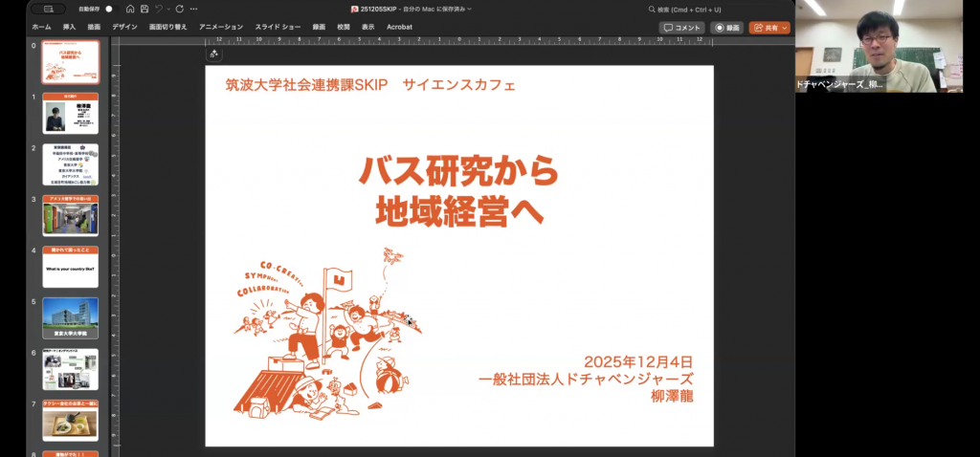Expand the file name save-status chevron

(469, 9)
